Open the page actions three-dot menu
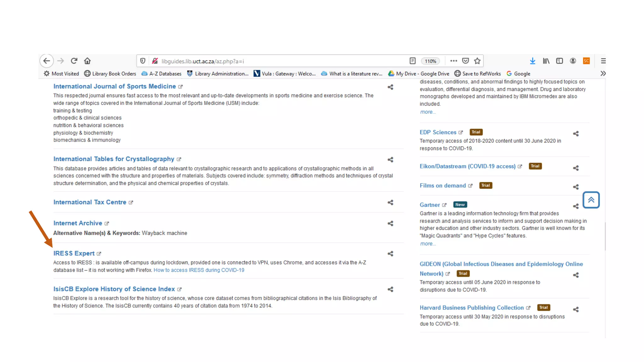The width and height of the screenshot is (644, 362). click(453, 61)
